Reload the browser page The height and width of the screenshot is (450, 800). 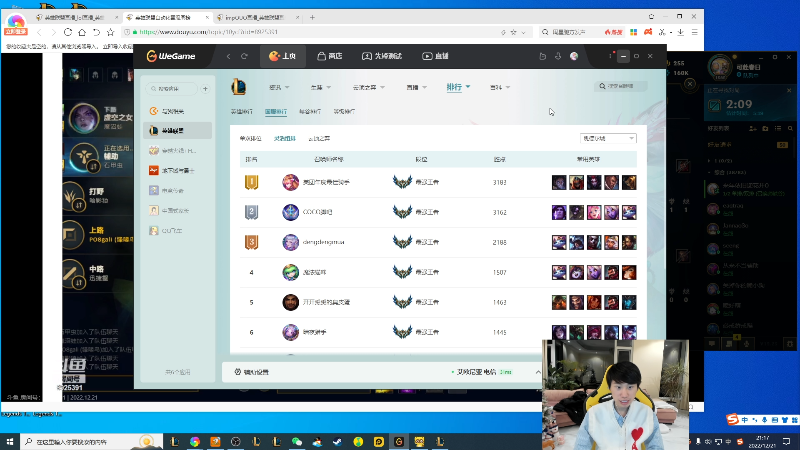coord(68,32)
